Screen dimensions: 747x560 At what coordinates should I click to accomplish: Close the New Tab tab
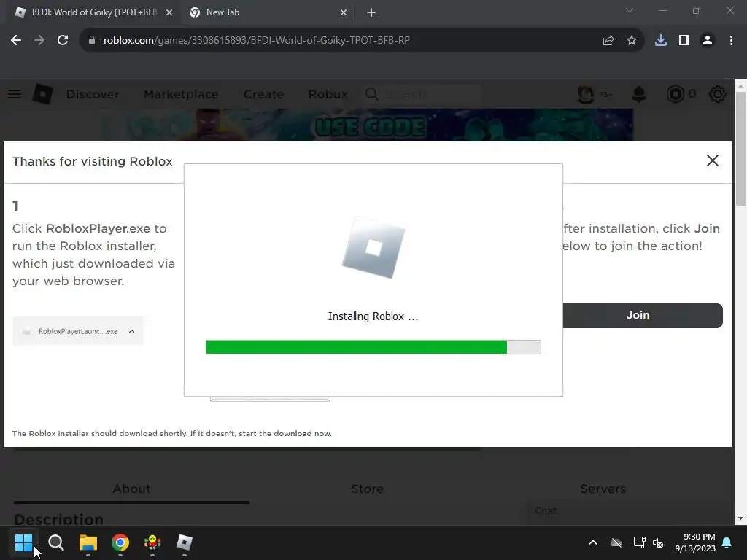pos(344,13)
